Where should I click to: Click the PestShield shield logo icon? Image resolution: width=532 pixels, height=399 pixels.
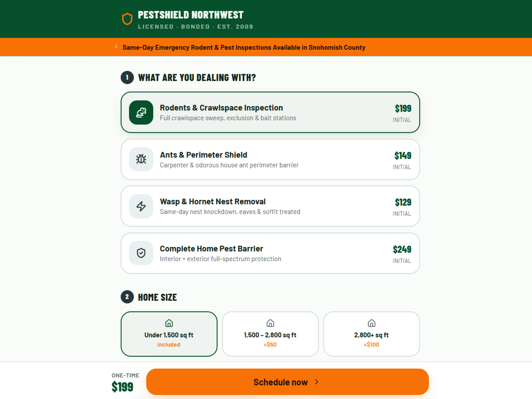tap(127, 19)
